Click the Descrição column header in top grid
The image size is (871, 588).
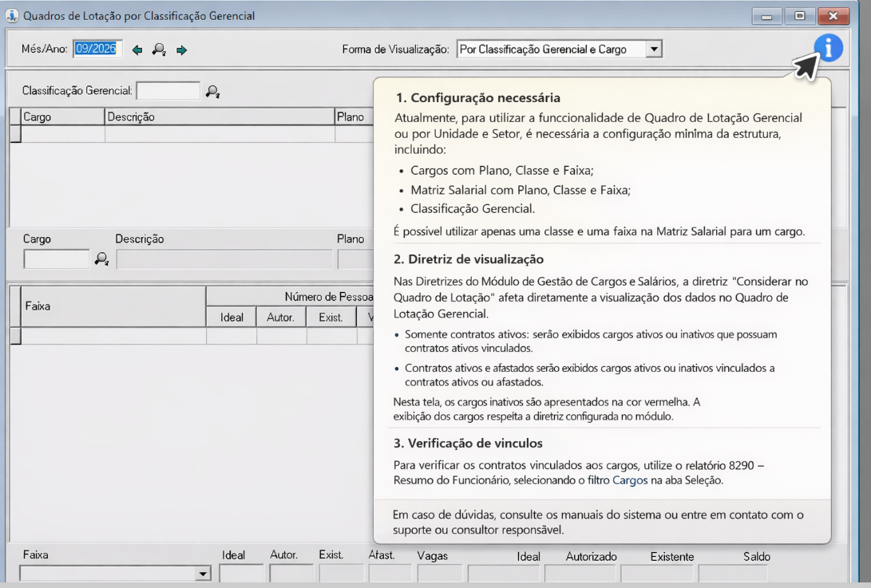pos(220,117)
